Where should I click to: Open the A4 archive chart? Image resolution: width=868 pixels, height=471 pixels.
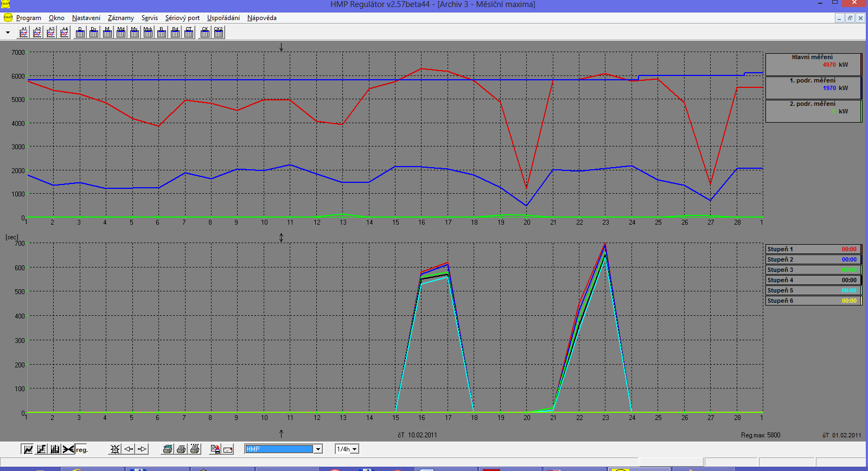coord(65,33)
